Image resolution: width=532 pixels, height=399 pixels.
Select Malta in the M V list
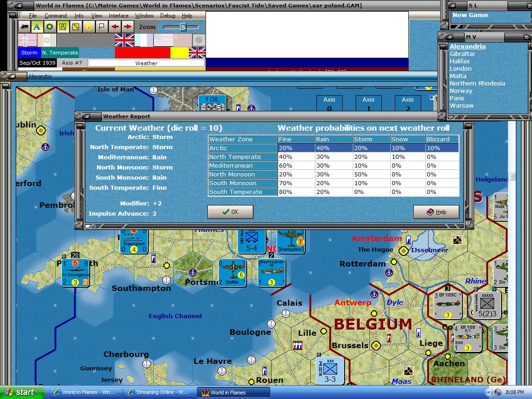click(458, 76)
